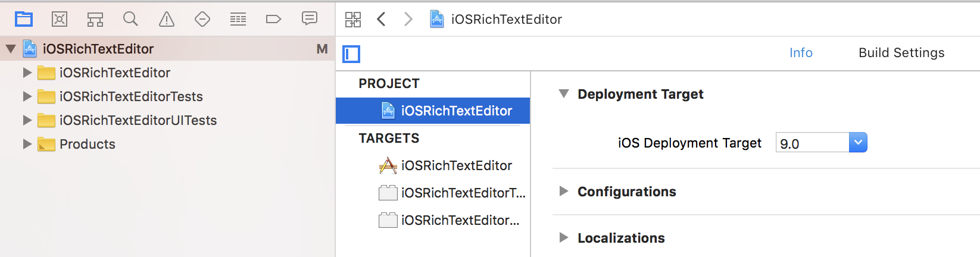The image size is (980, 257).
Task: Open the Symbol navigator hierarchy icon
Action: click(95, 19)
